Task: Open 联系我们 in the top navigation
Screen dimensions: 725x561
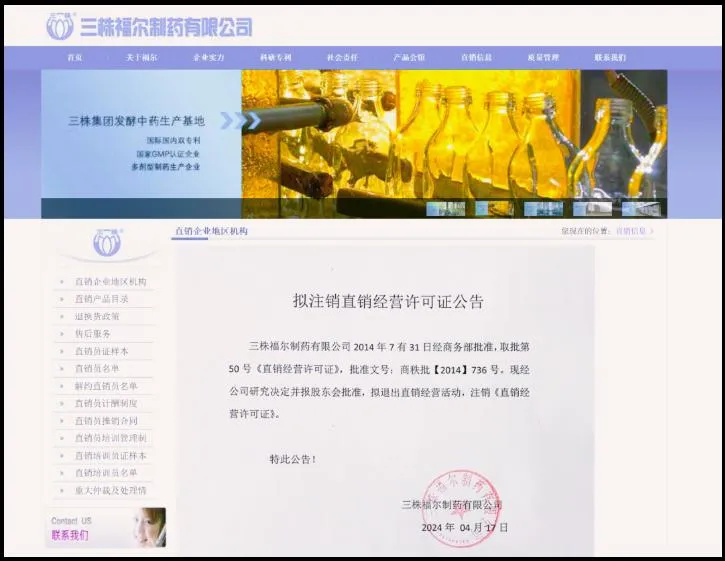Action: tap(610, 57)
